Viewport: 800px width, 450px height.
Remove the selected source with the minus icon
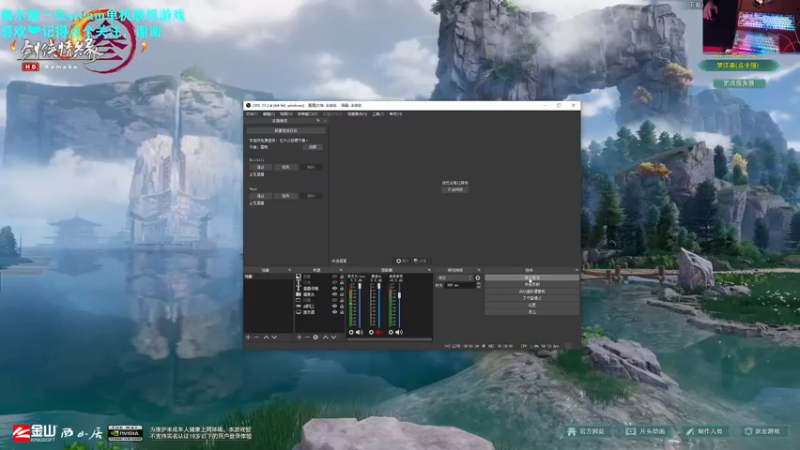[x=307, y=337]
